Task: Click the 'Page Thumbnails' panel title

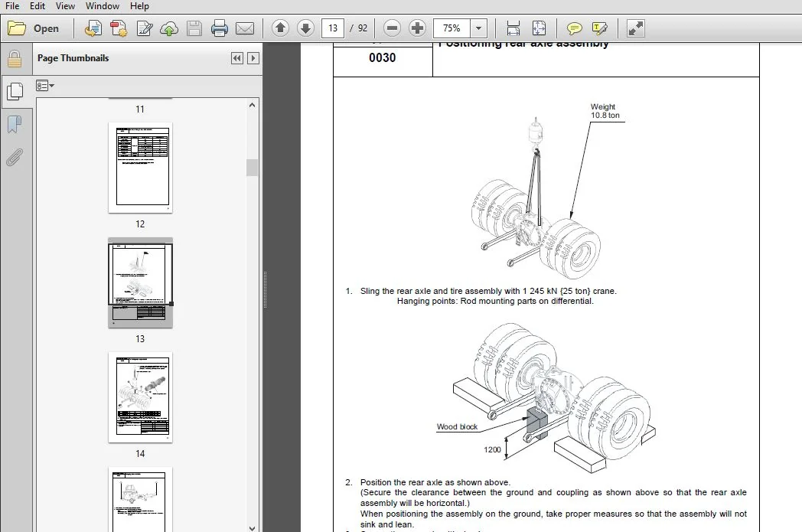Action: point(73,58)
